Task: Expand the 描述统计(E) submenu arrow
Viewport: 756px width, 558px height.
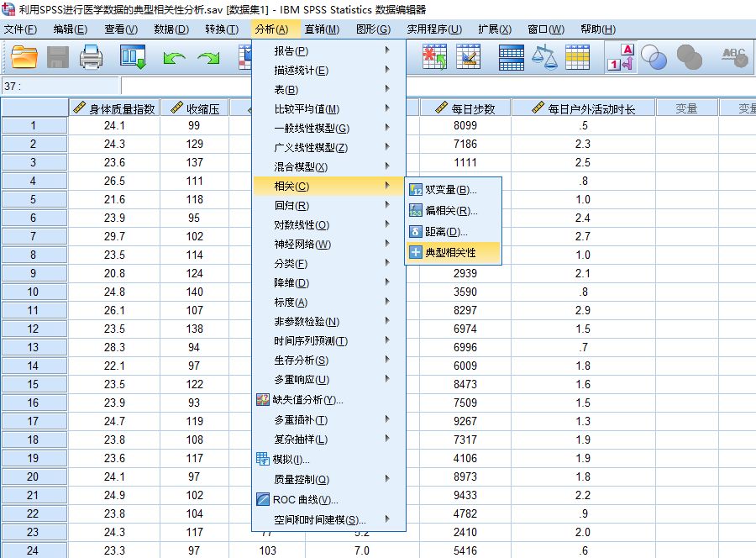Action: click(387, 70)
